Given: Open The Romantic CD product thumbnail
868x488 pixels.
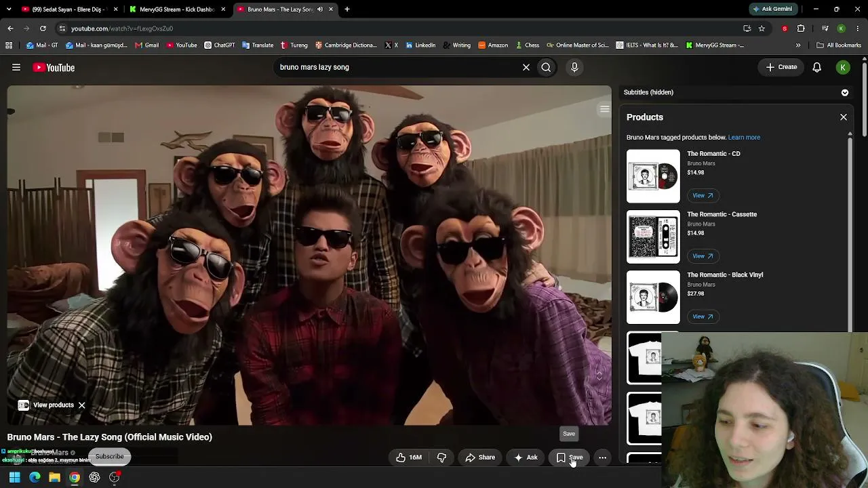Looking at the screenshot, I should (653, 176).
